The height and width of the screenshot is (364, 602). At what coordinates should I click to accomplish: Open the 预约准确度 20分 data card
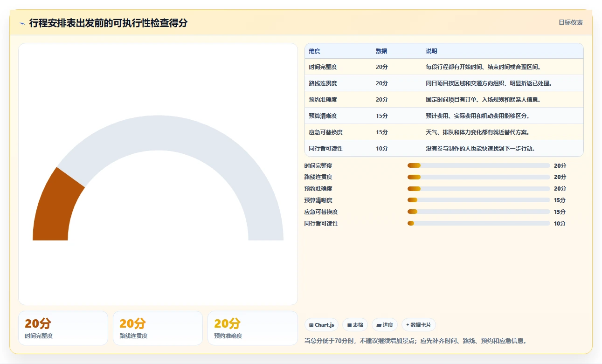tap(252, 328)
